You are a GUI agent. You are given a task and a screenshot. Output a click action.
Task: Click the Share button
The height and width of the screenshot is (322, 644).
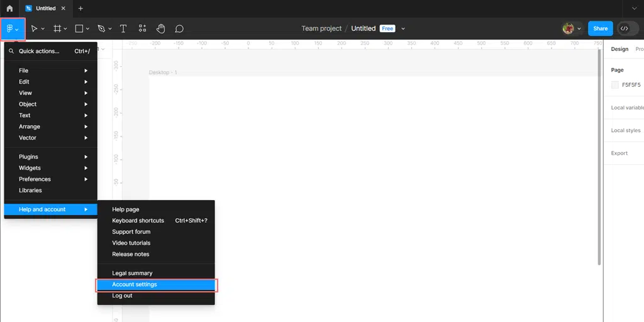600,28
